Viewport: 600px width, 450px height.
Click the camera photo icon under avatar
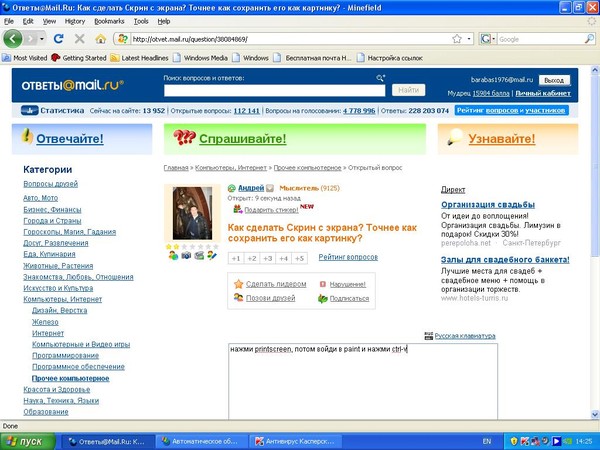click(x=186, y=255)
